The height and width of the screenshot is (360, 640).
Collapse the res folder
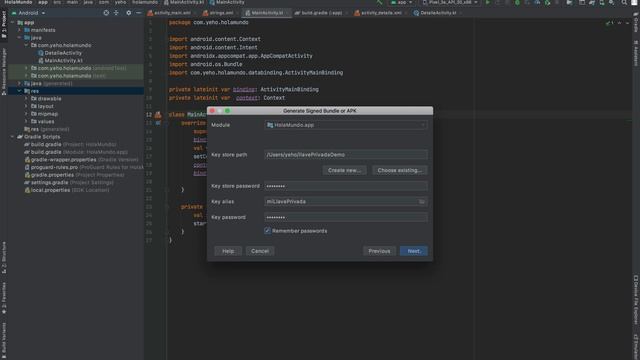(19, 91)
